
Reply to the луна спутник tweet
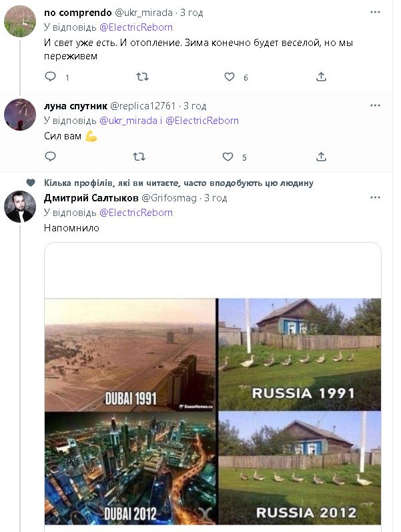tap(51, 157)
